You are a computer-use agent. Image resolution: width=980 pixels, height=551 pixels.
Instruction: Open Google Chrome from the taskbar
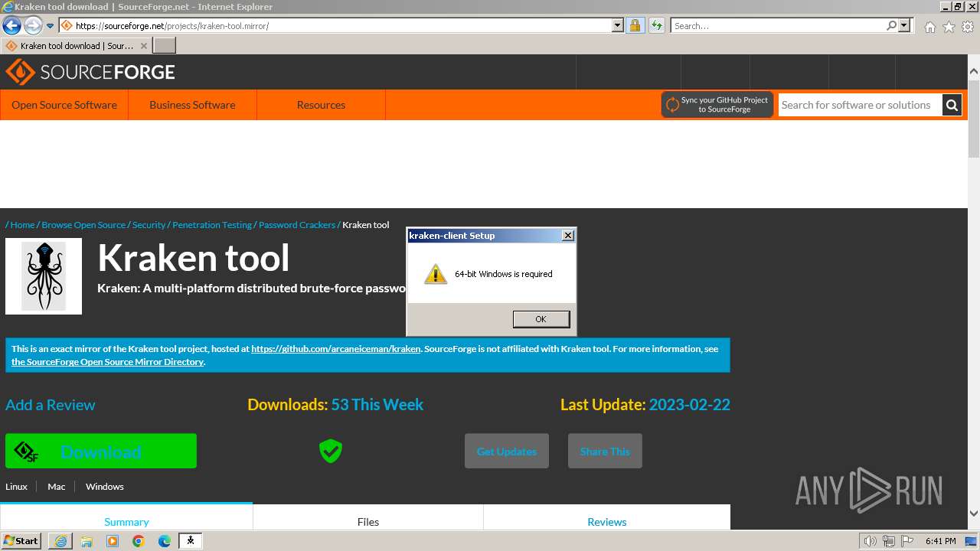(139, 541)
